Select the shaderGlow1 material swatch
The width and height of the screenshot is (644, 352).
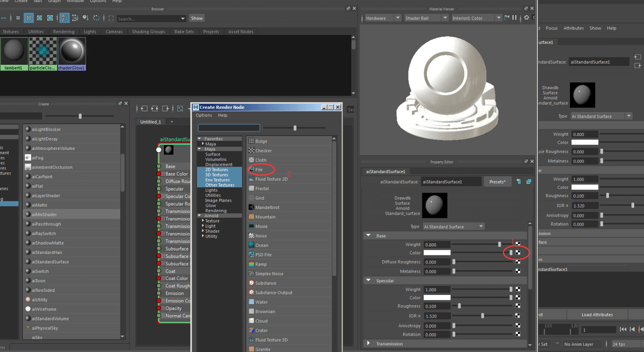pos(72,54)
